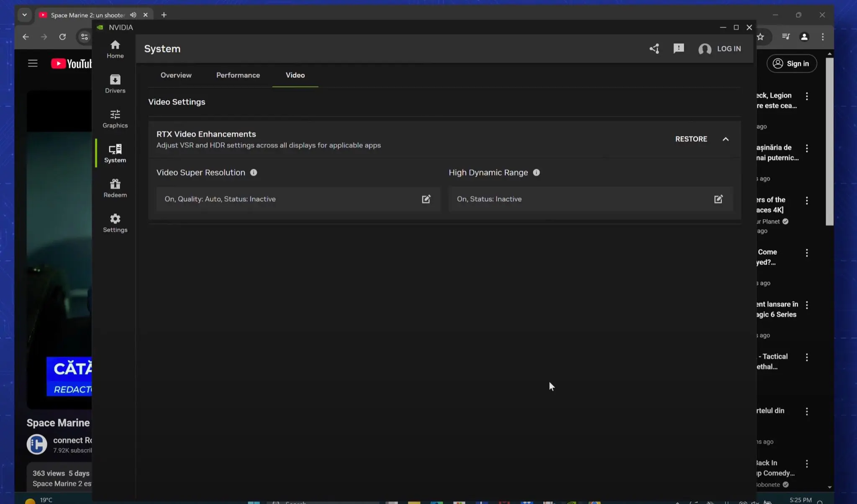Open Chrome tab search dropdown
This screenshot has height=504, width=857.
(24, 15)
